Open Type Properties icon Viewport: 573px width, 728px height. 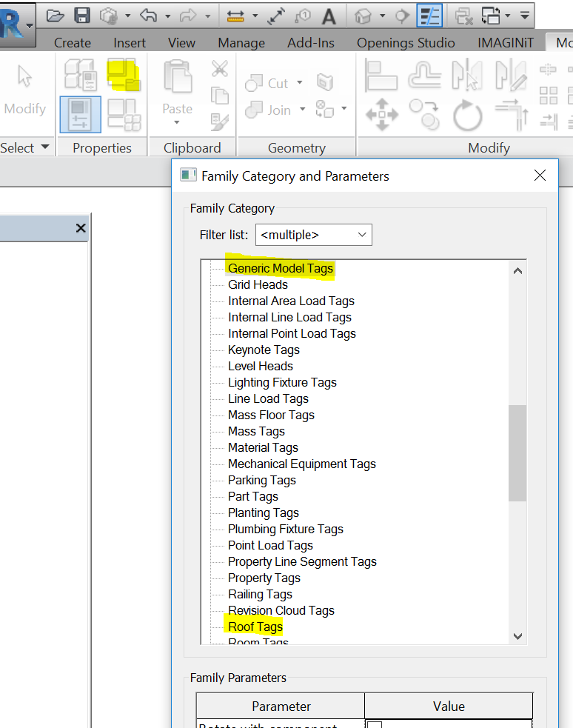click(x=124, y=114)
